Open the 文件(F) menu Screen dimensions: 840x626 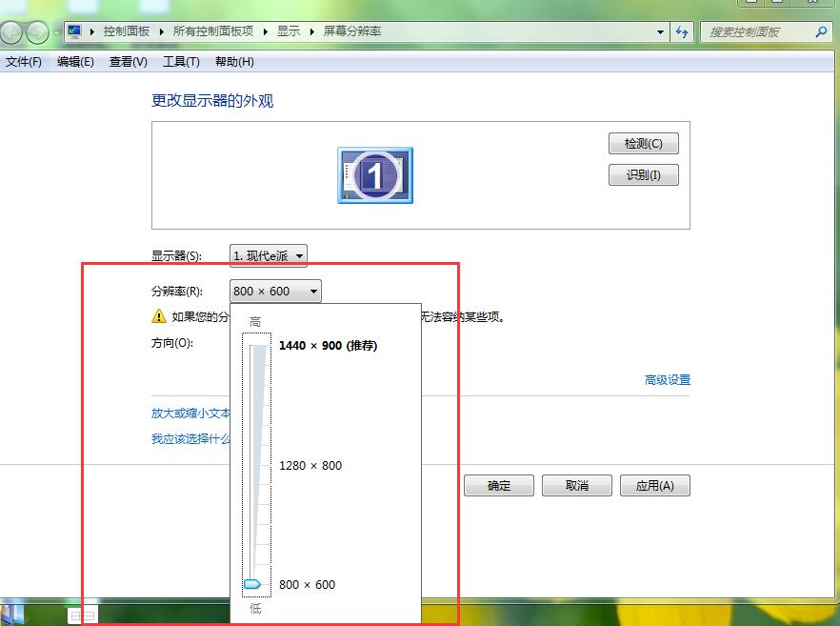tap(24, 62)
